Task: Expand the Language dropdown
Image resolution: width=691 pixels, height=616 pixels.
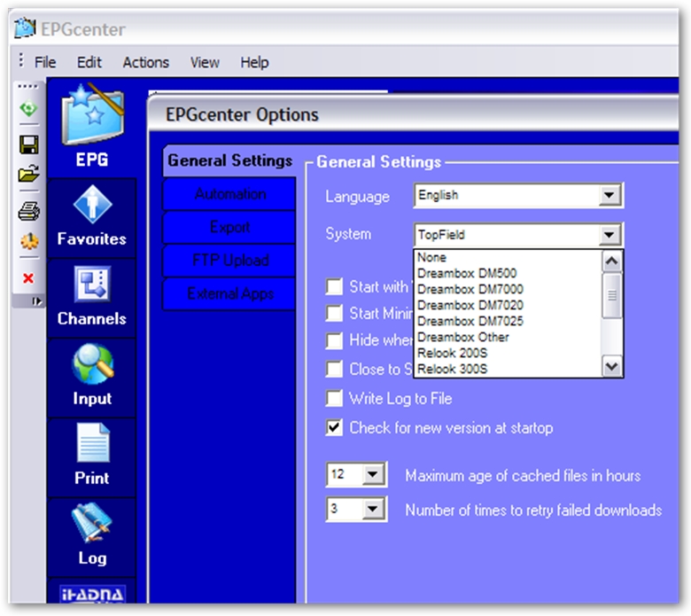Action: (x=609, y=196)
